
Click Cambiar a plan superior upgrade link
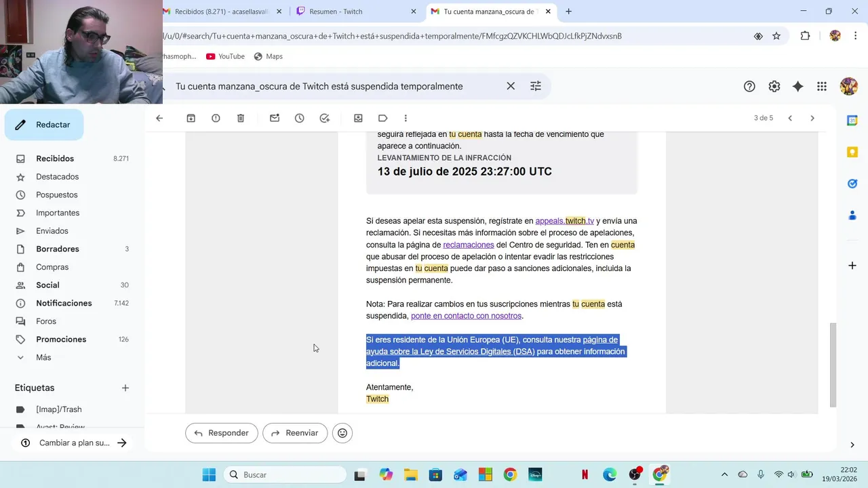[x=73, y=443]
